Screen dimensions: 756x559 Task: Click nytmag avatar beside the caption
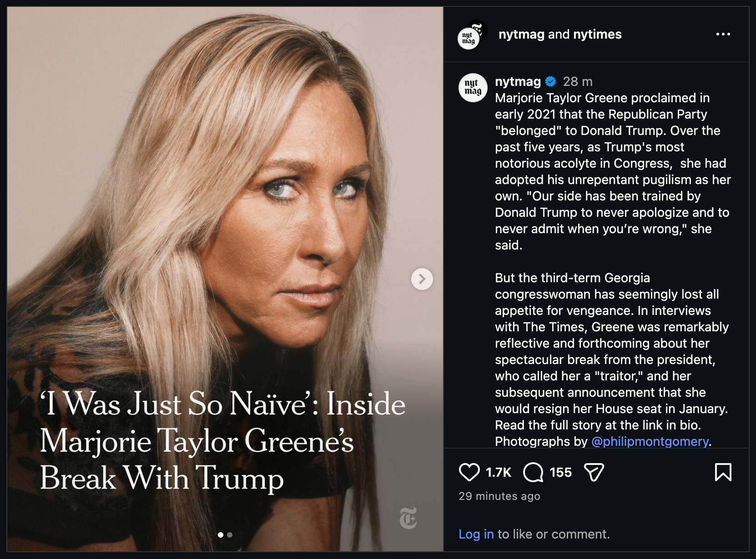click(x=473, y=87)
